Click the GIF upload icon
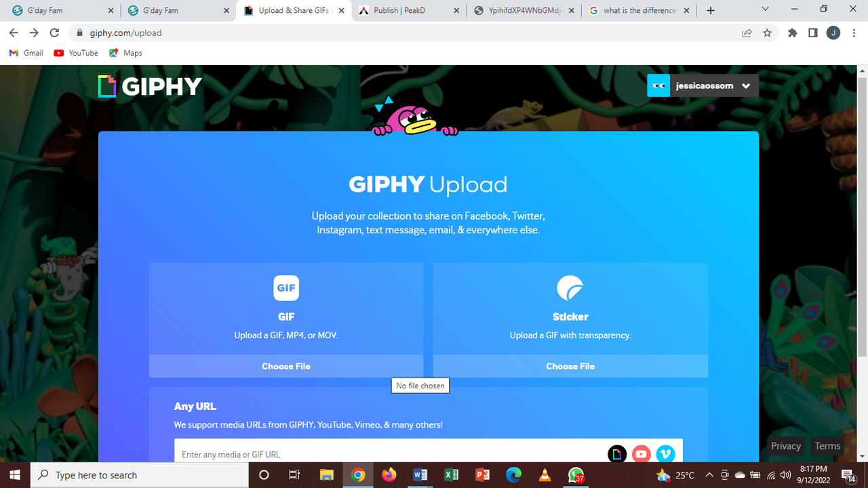The image size is (868, 488). [x=286, y=288]
